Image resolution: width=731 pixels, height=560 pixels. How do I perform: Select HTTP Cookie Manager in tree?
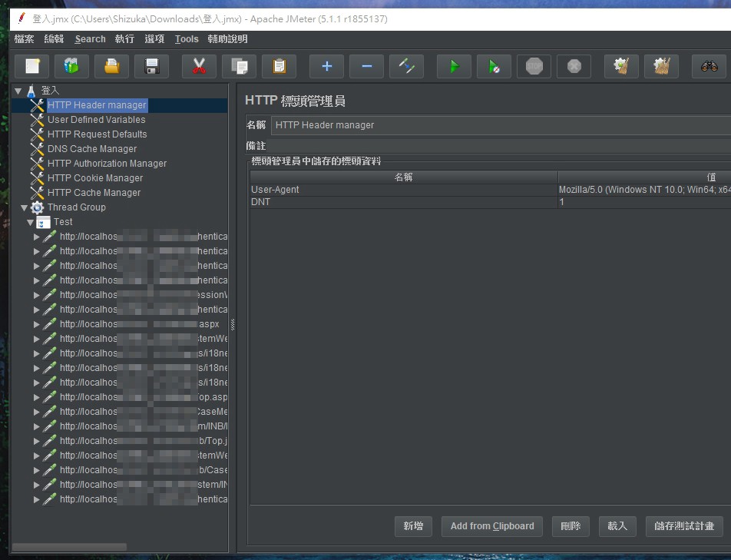tap(95, 178)
